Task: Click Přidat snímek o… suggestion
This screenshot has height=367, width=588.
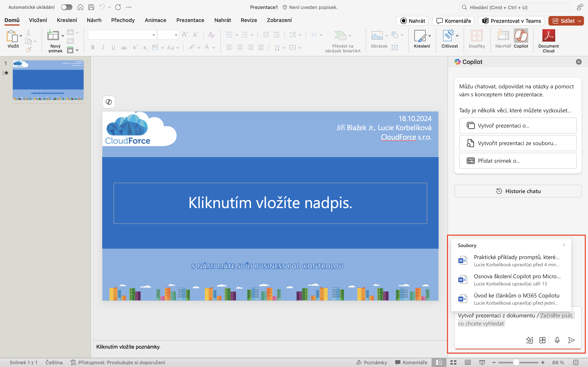Action: click(518, 161)
